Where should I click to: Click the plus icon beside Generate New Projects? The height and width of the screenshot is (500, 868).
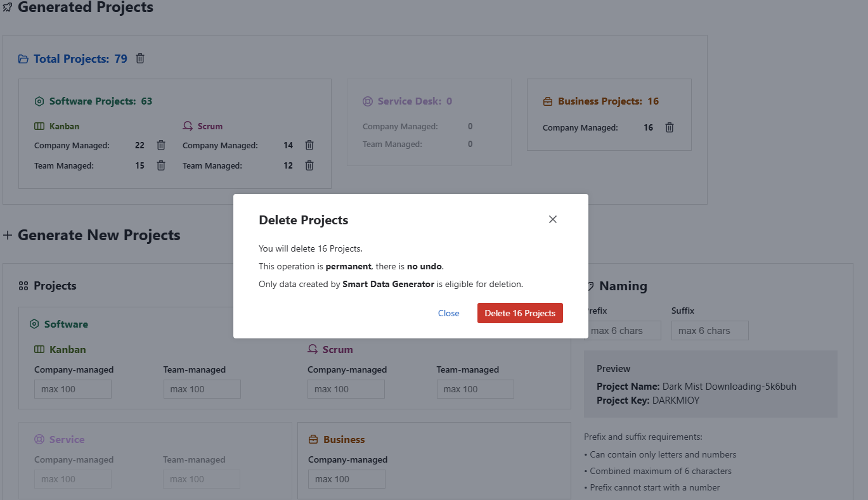(x=8, y=235)
